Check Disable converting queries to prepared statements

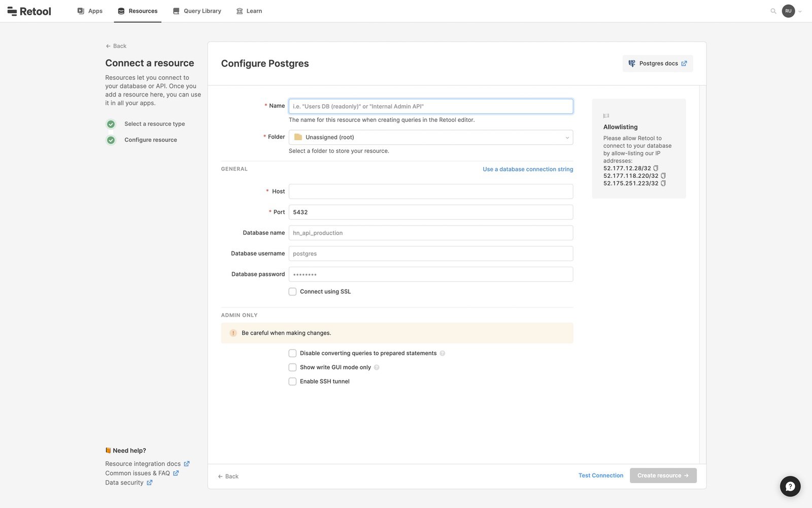pyautogui.click(x=293, y=353)
